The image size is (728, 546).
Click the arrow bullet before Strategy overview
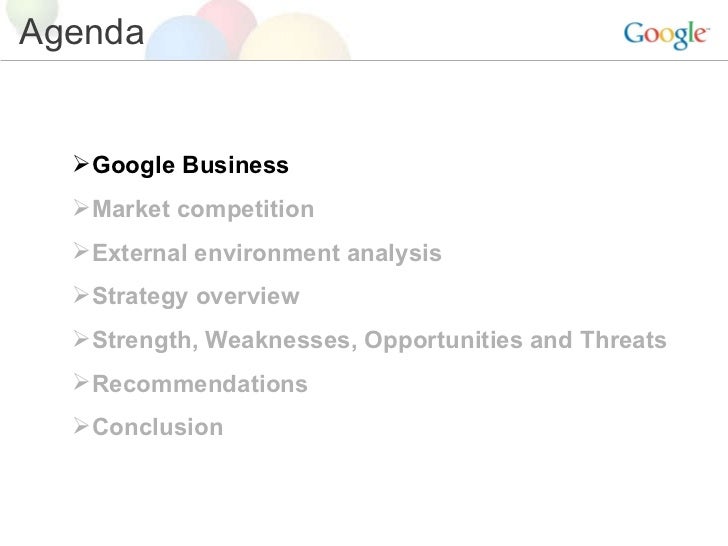(x=81, y=295)
